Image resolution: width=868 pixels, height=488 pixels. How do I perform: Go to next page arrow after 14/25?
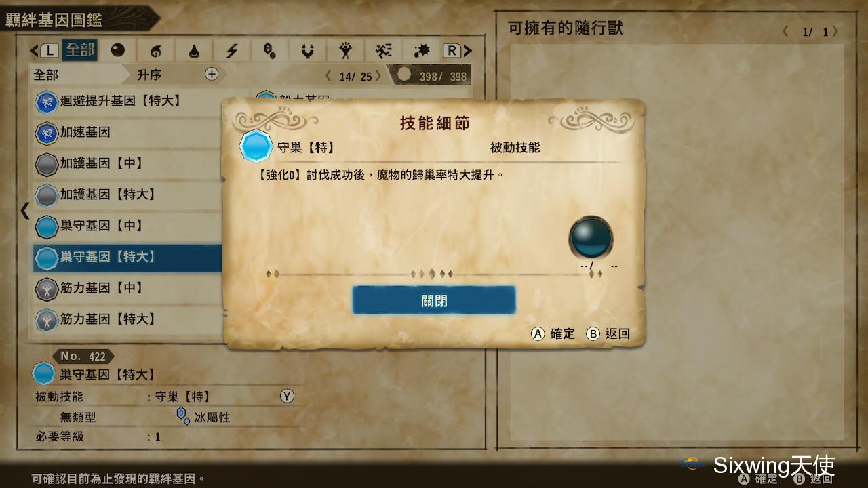378,76
